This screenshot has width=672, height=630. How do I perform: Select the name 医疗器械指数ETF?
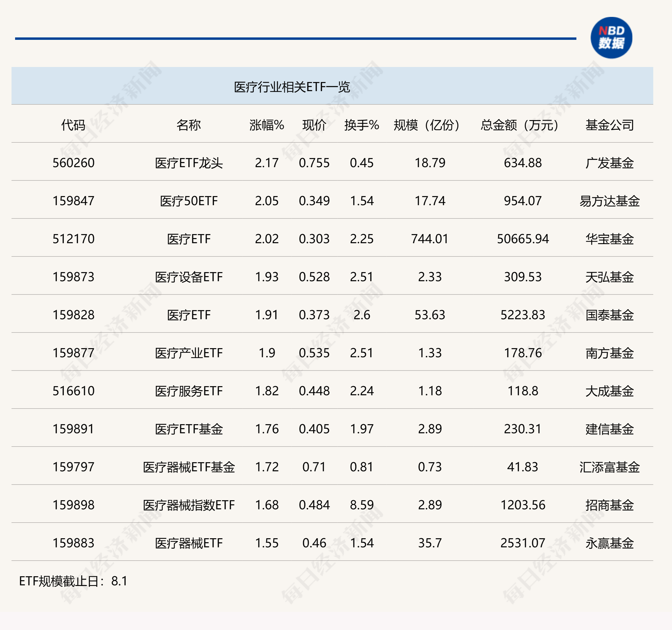point(189,505)
